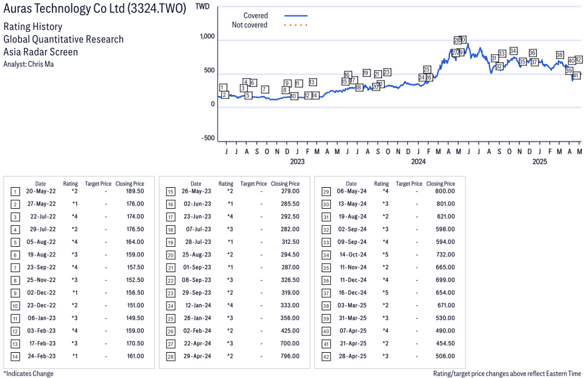Select the 03-Mar-25 date cell
The image size is (588, 378).
[352, 305]
